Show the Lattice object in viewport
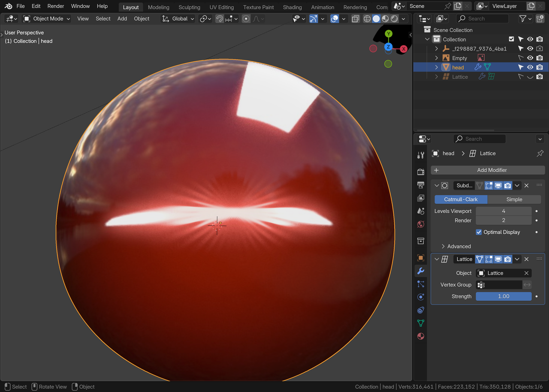Viewport: 549px width, 392px height. 530,77
